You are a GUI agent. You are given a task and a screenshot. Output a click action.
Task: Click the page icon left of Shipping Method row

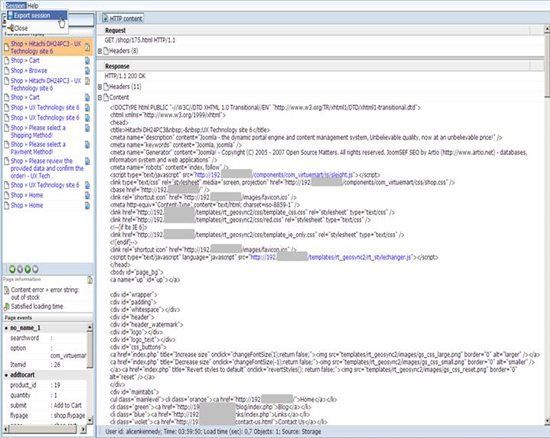coord(6,128)
